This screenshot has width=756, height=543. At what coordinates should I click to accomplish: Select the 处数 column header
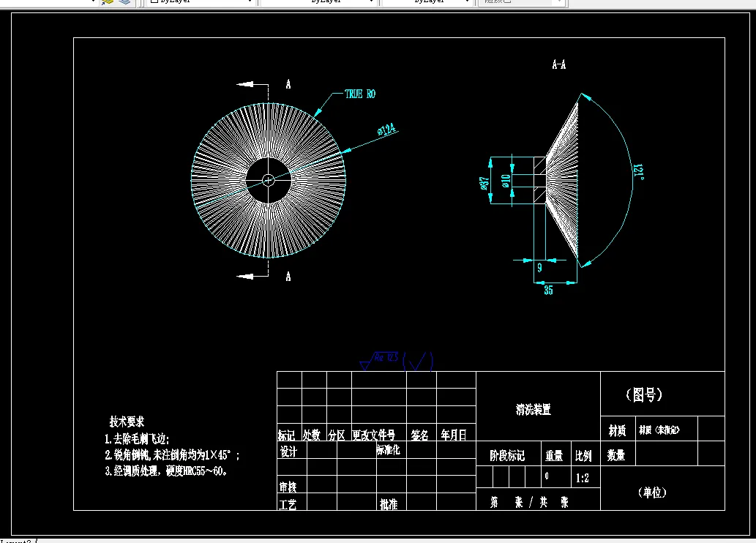tap(312, 435)
